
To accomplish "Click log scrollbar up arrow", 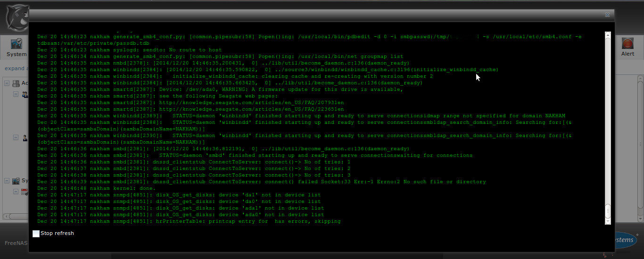I will click(x=608, y=34).
